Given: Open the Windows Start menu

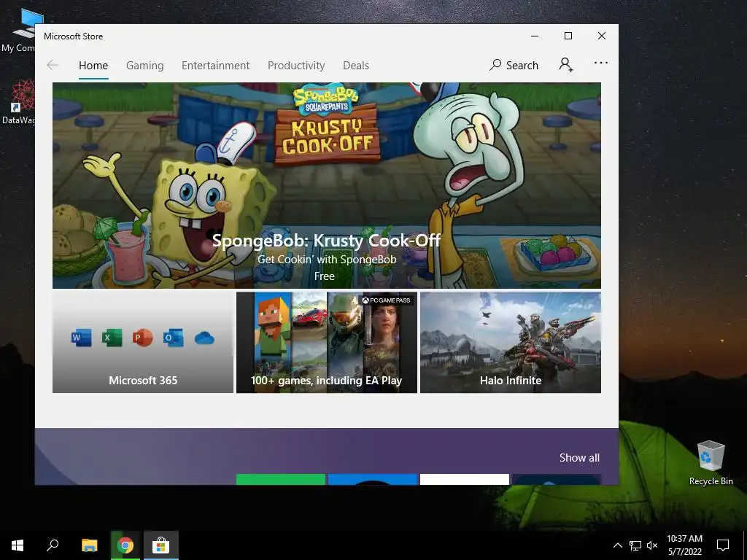Looking at the screenshot, I should pos(18,545).
